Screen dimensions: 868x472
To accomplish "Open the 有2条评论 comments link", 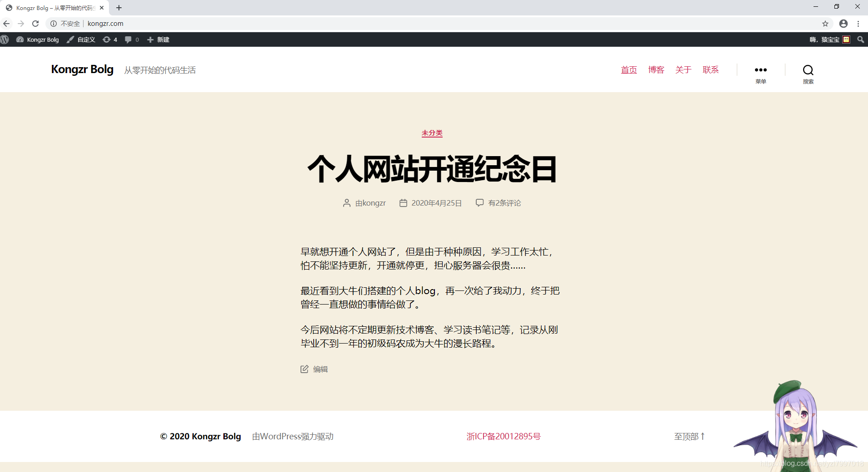I will [x=504, y=203].
